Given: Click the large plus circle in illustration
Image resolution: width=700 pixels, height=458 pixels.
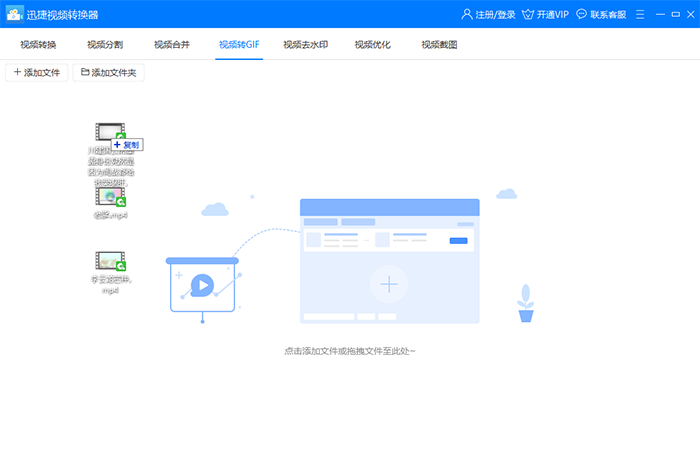Looking at the screenshot, I should coord(389,284).
